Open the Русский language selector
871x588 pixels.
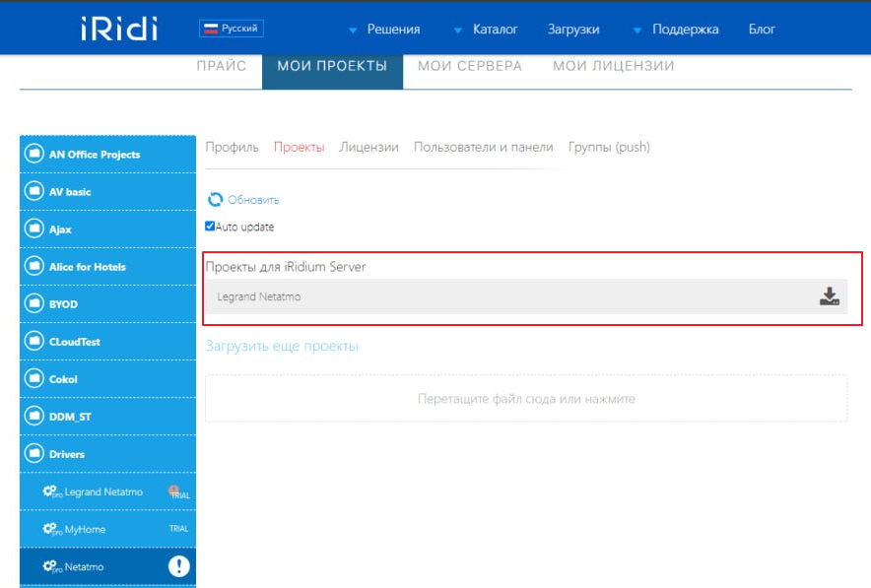(x=231, y=29)
